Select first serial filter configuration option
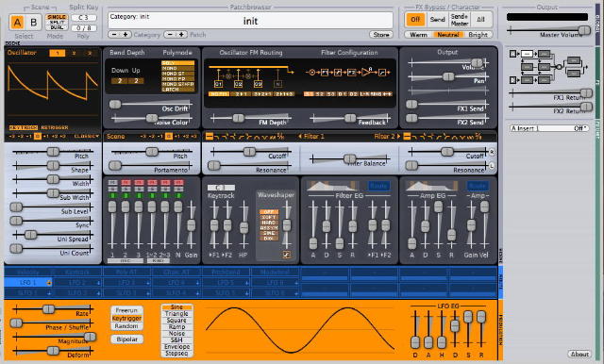Image resolution: width=604 pixels, height=364 pixels. 309,94
